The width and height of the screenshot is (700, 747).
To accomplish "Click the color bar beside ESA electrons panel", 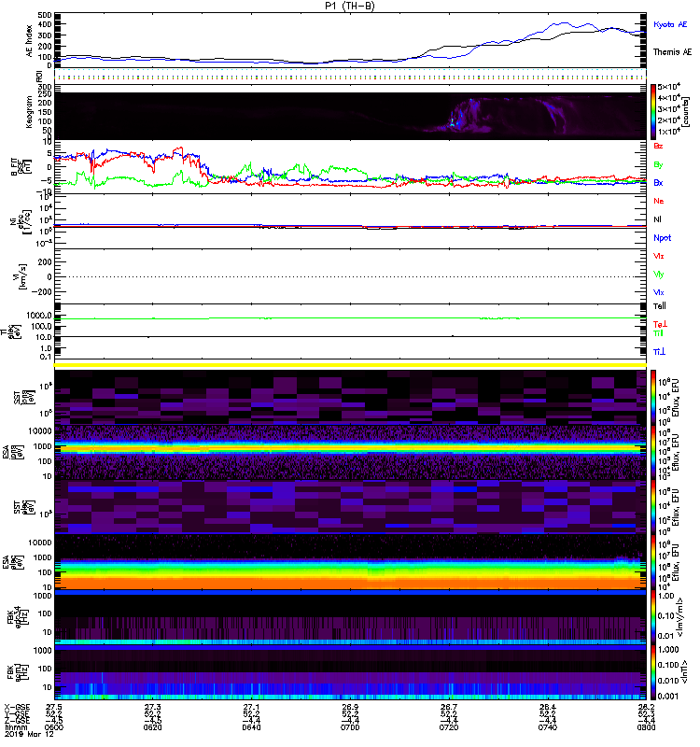I will point(653,562).
